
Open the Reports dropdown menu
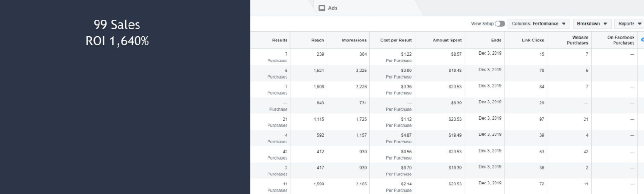[629, 23]
